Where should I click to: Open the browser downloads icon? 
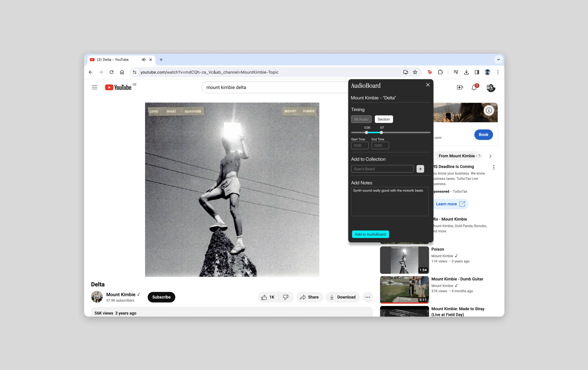pos(466,72)
